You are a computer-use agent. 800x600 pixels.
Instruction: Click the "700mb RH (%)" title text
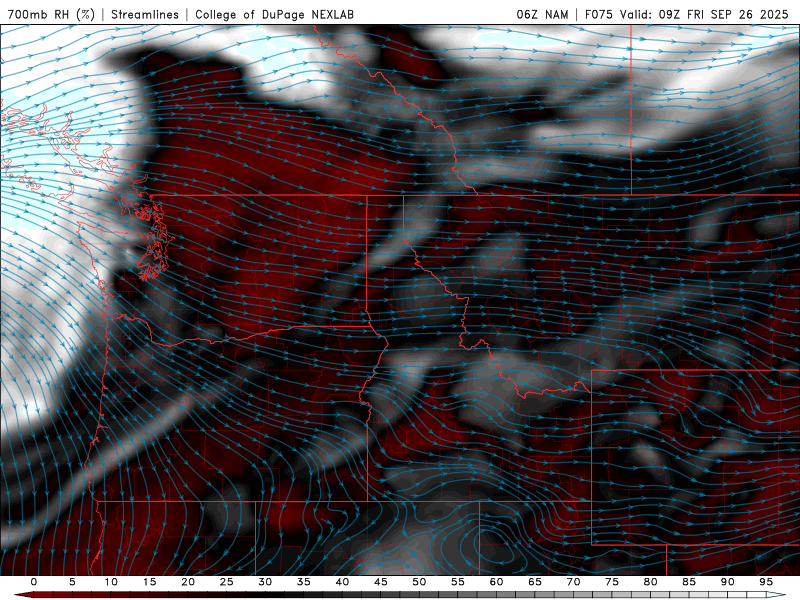tap(52, 14)
